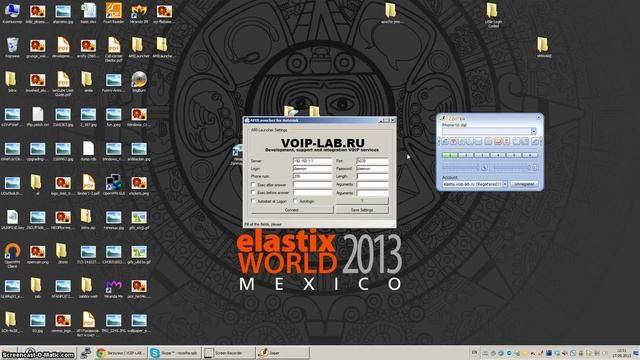Select the folder at top-right of desktop
This screenshot has width=640, height=360.
pos(493,15)
